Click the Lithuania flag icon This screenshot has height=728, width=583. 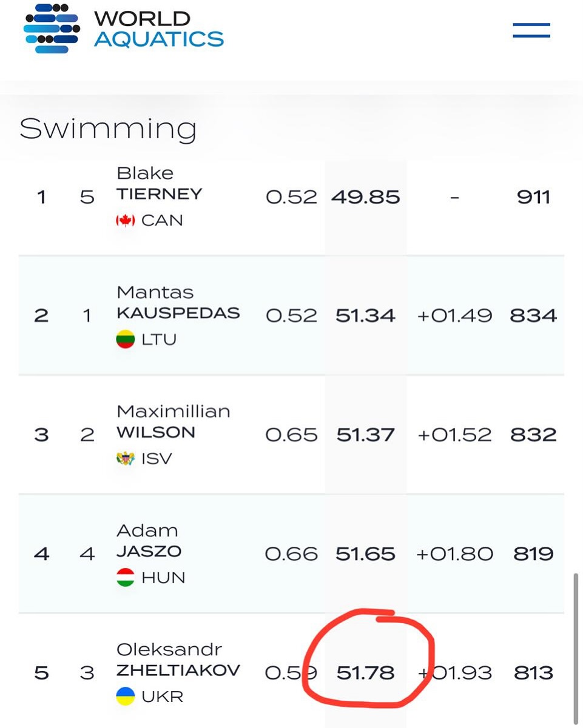click(126, 339)
